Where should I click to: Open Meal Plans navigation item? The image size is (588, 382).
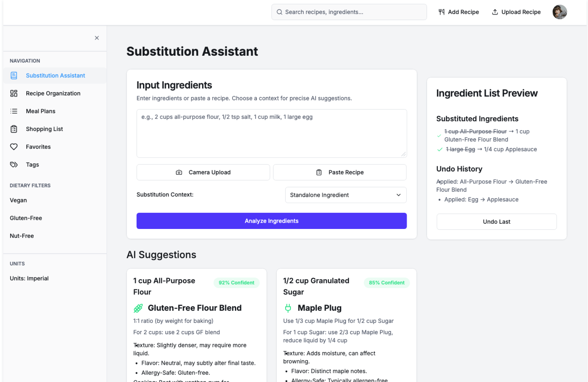coord(40,111)
